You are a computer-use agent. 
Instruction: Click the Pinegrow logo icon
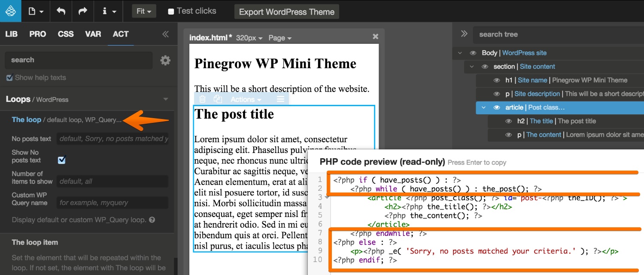coord(10,11)
